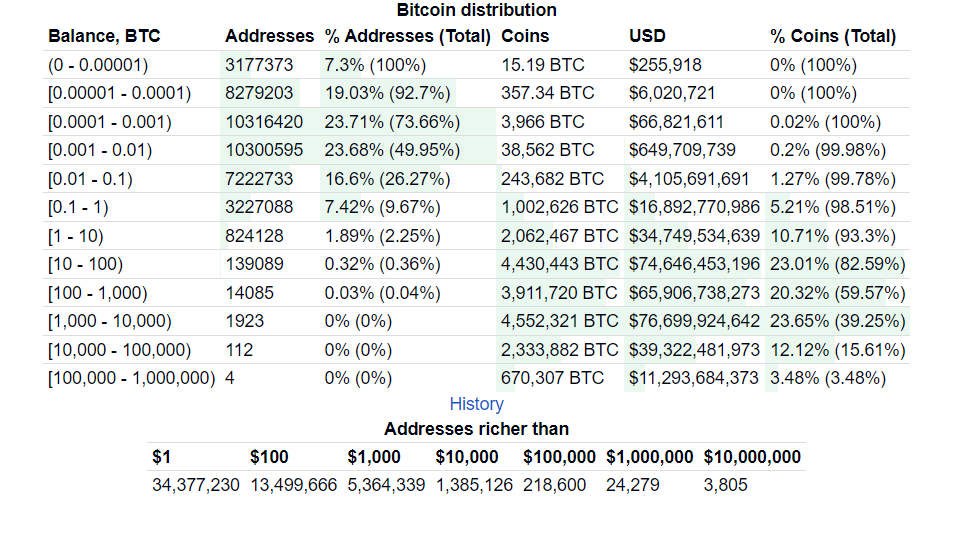Select the 34,377,230 addresses value
Image resolution: width=953 pixels, height=541 pixels.
click(x=196, y=485)
